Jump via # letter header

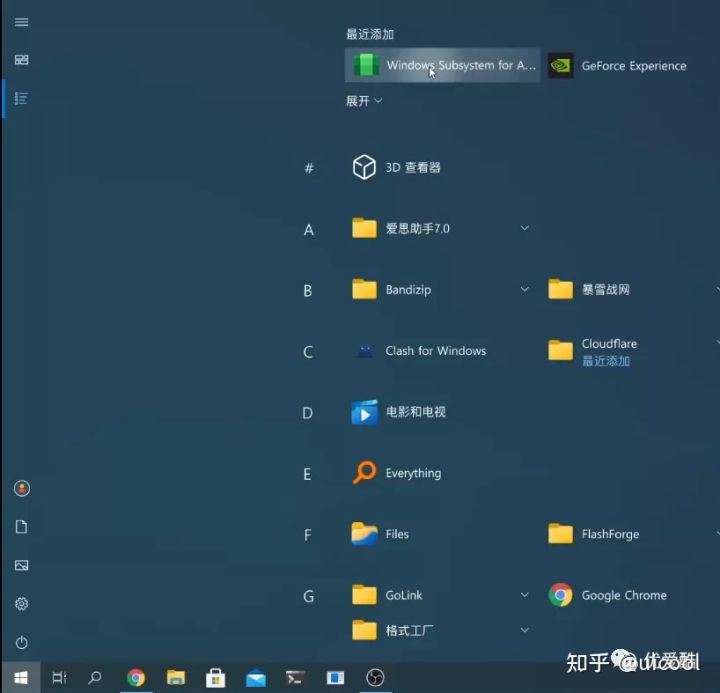point(309,168)
